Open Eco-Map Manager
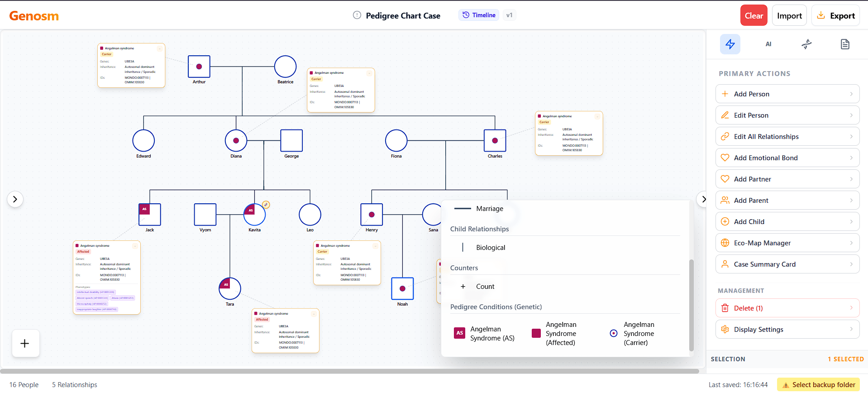The image size is (868, 393). 787,243
